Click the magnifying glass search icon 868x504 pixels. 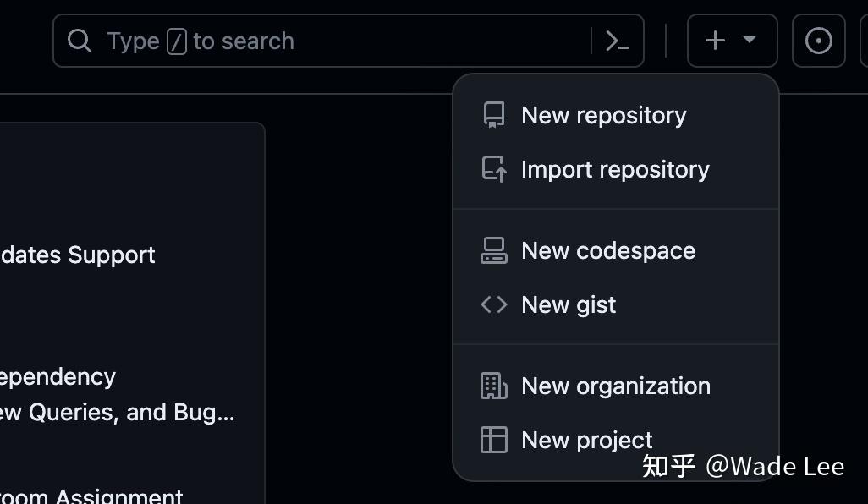point(79,40)
